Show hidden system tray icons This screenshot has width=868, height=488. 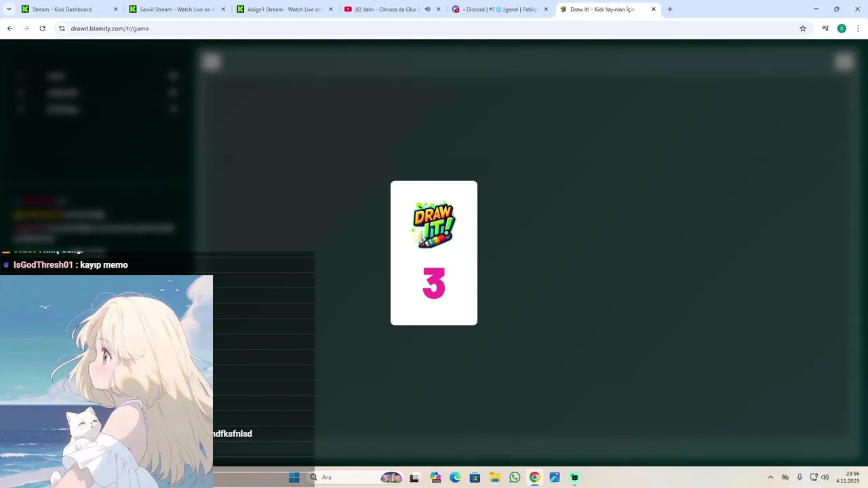770,477
